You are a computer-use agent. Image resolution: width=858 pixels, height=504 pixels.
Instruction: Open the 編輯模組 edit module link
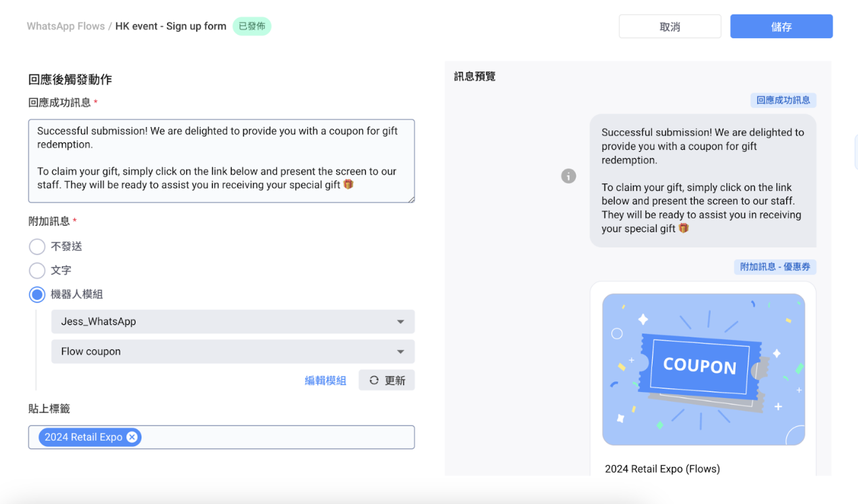coord(325,380)
